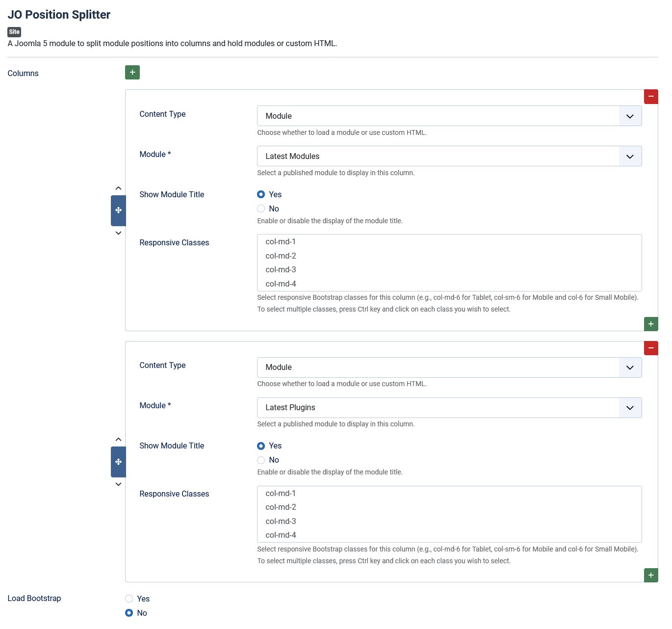Screen dimensions: 672x629
Task: Select No for Load Bootstrap
Action: [129, 613]
